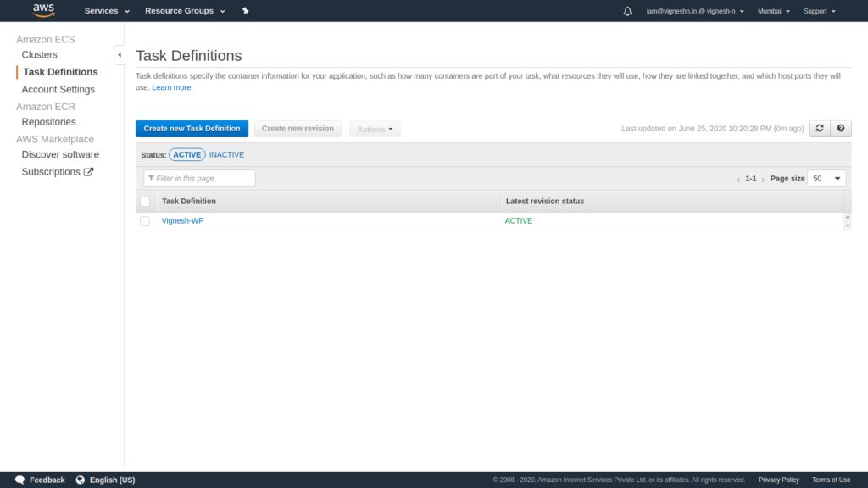
Task: Open Discover software in sidebar
Action: tap(60, 154)
